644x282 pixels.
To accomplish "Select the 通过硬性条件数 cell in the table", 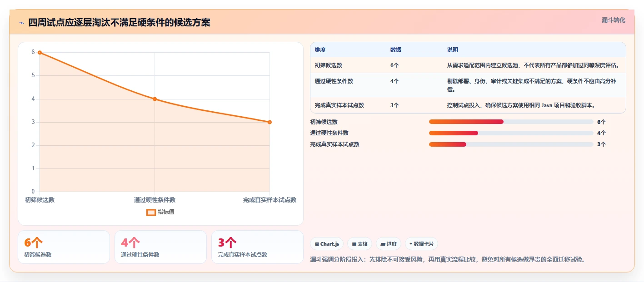I will point(334,81).
